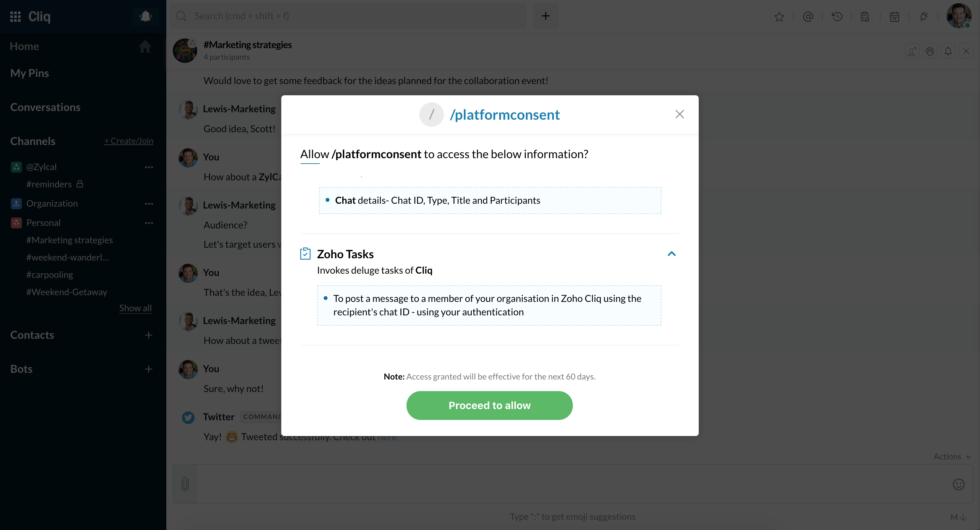The width and height of the screenshot is (980, 530).
Task: Open the calendar icon in top bar
Action: click(894, 16)
